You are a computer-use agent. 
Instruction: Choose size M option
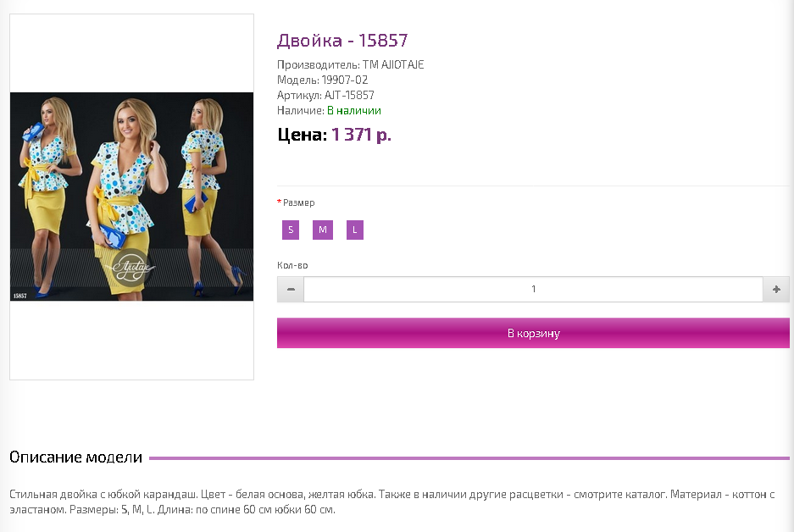click(x=323, y=230)
